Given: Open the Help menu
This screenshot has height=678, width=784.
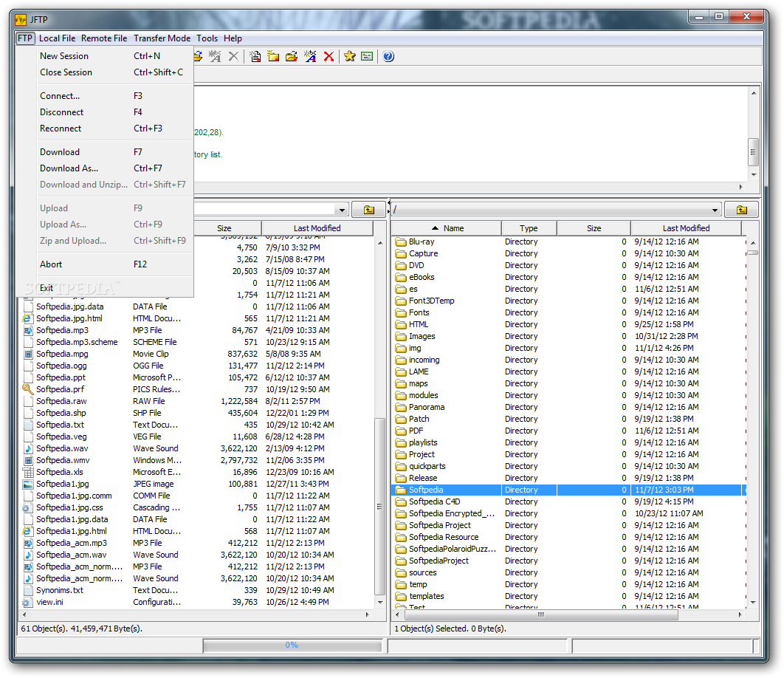Looking at the screenshot, I should [x=233, y=38].
